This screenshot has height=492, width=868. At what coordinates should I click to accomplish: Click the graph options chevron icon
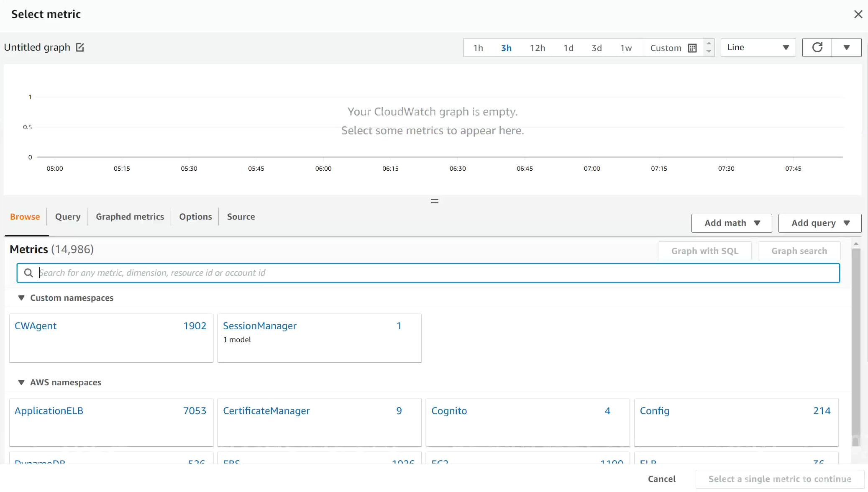point(847,47)
